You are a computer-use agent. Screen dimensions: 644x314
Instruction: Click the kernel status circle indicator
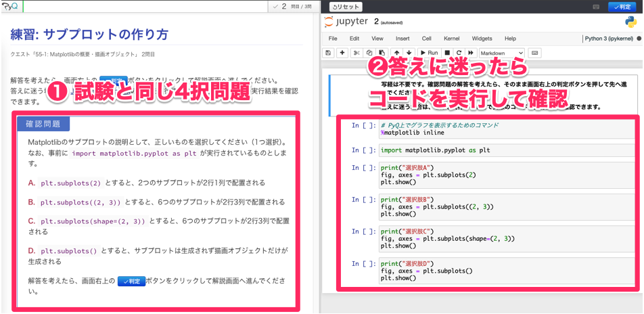(x=639, y=39)
